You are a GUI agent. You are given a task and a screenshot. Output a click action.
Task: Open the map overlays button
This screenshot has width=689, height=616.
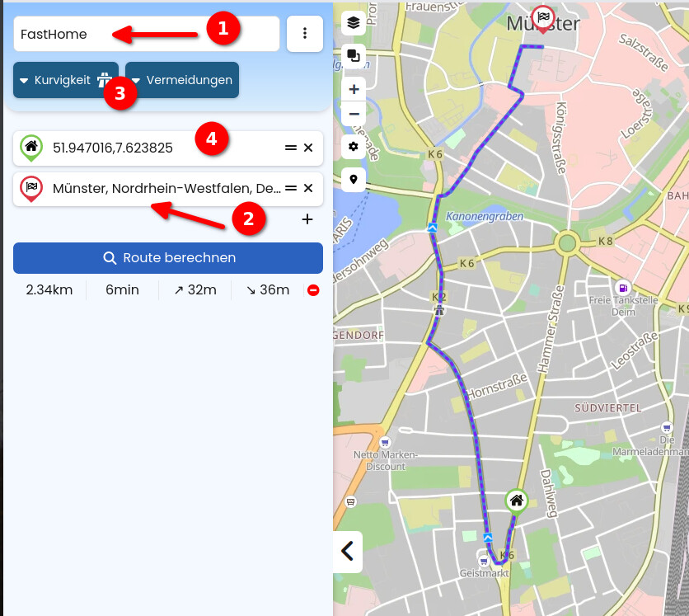pyautogui.click(x=354, y=56)
